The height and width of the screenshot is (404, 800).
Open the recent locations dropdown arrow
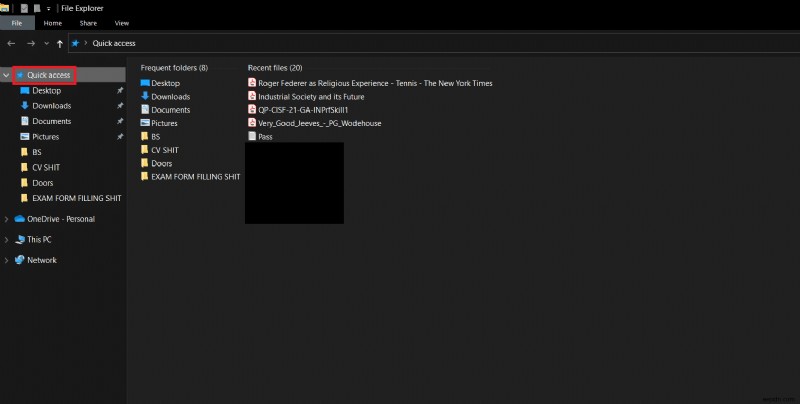coord(46,43)
